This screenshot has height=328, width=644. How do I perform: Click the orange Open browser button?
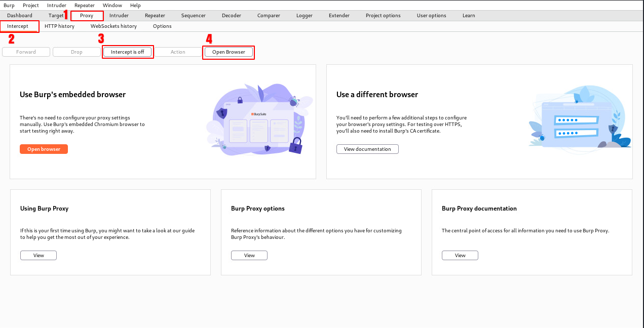click(44, 149)
